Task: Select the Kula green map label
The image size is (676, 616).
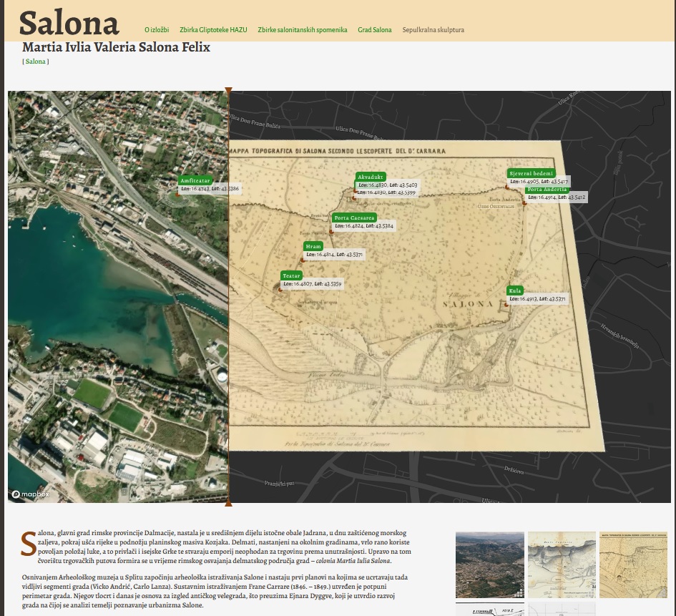Action: (x=515, y=290)
